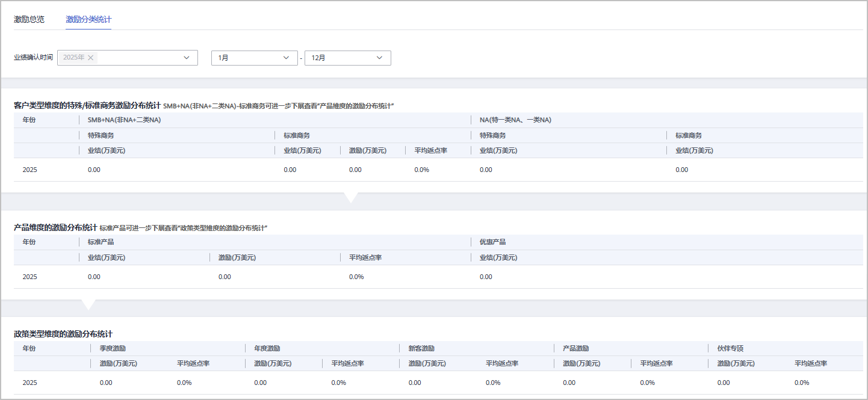Viewport: 868px width, 400px height.
Task: Switch to the 激励总览 tab
Action: [29, 19]
